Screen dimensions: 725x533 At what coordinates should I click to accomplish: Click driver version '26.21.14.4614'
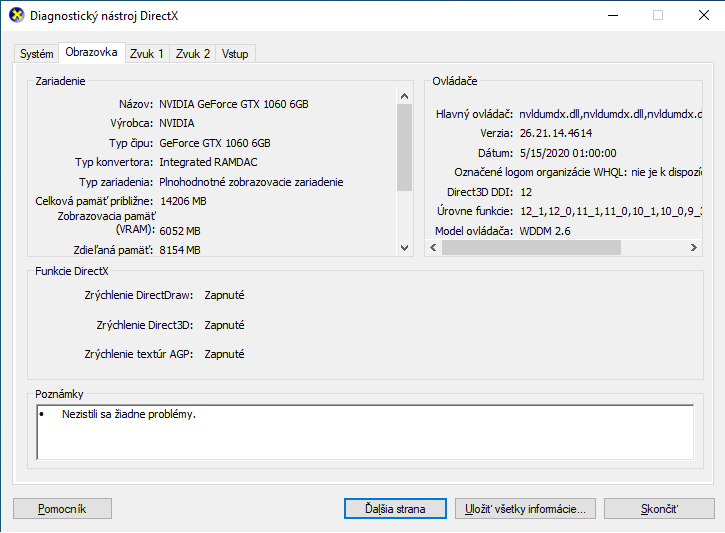(556, 133)
